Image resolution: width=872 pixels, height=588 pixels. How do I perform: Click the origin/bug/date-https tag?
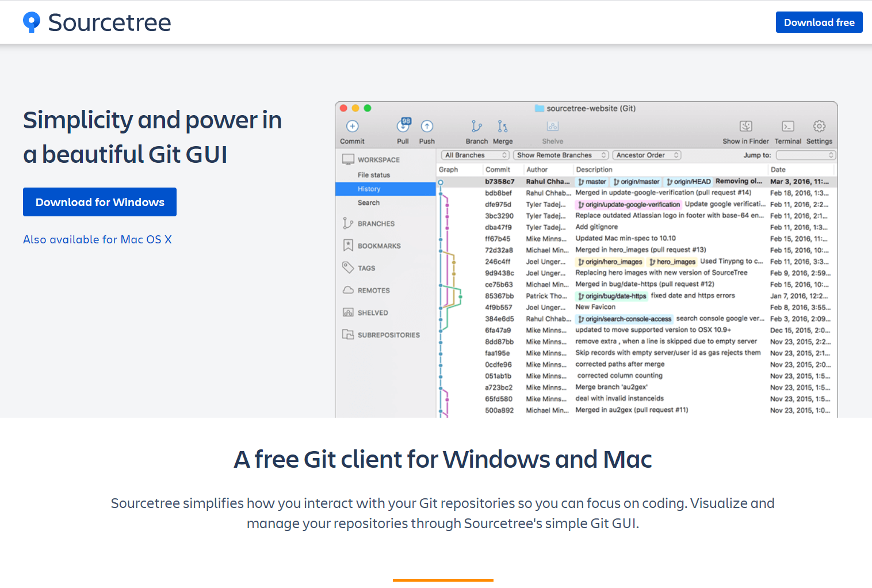coord(612,296)
